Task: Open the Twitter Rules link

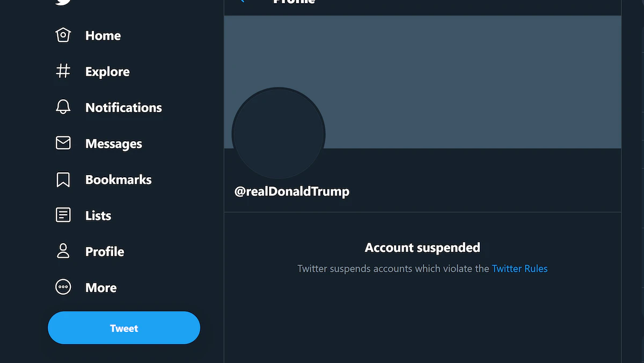Action: (519, 268)
